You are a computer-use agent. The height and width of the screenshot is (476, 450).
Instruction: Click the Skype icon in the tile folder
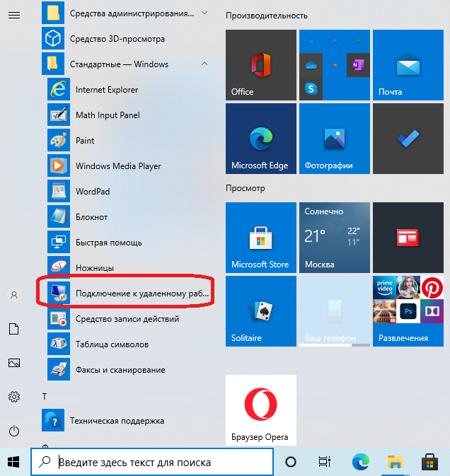(311, 88)
